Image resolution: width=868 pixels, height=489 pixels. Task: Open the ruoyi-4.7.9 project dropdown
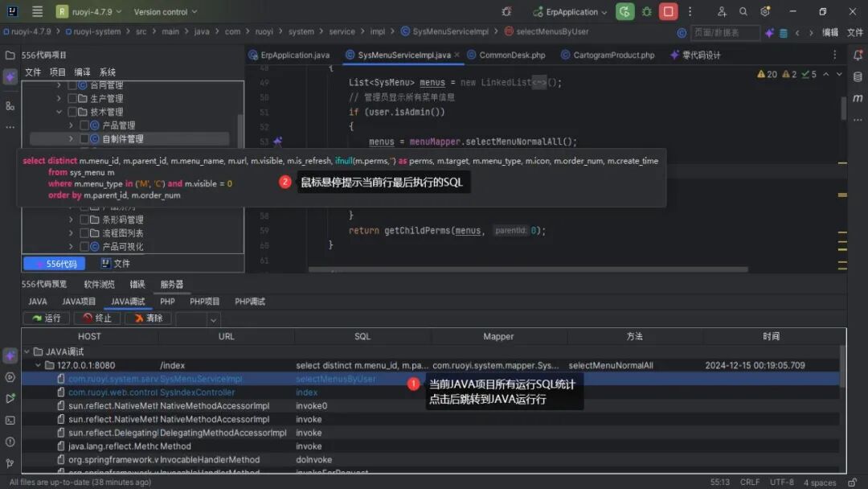tap(89, 11)
